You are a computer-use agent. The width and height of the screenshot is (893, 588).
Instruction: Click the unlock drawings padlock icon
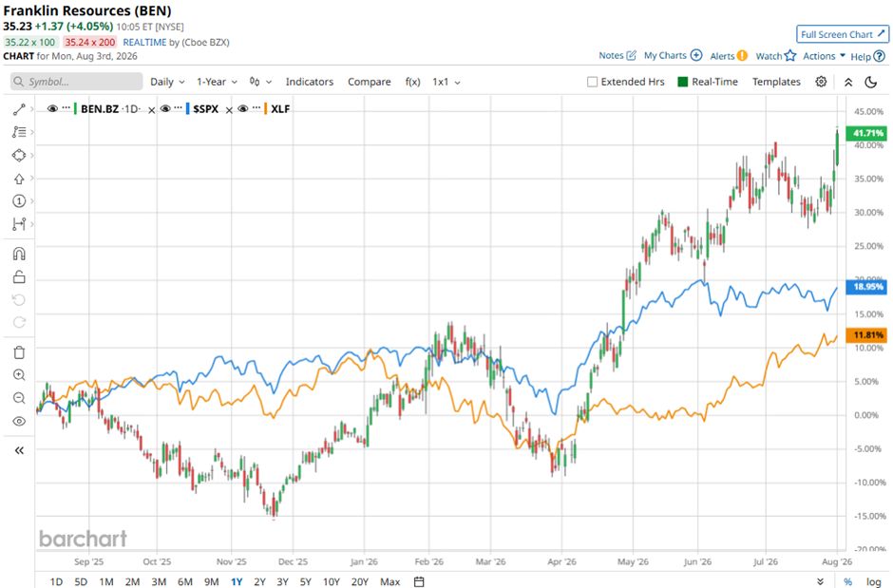(19, 276)
